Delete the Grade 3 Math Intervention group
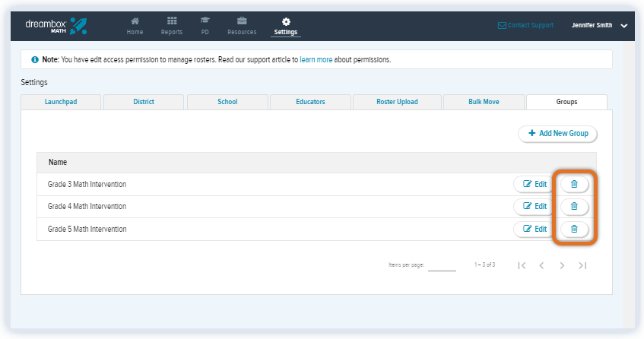 click(574, 184)
